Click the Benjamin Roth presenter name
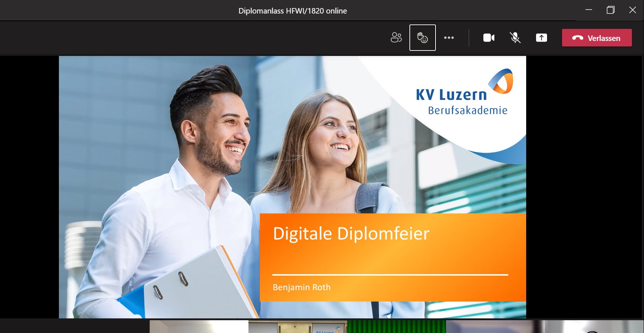 click(302, 287)
